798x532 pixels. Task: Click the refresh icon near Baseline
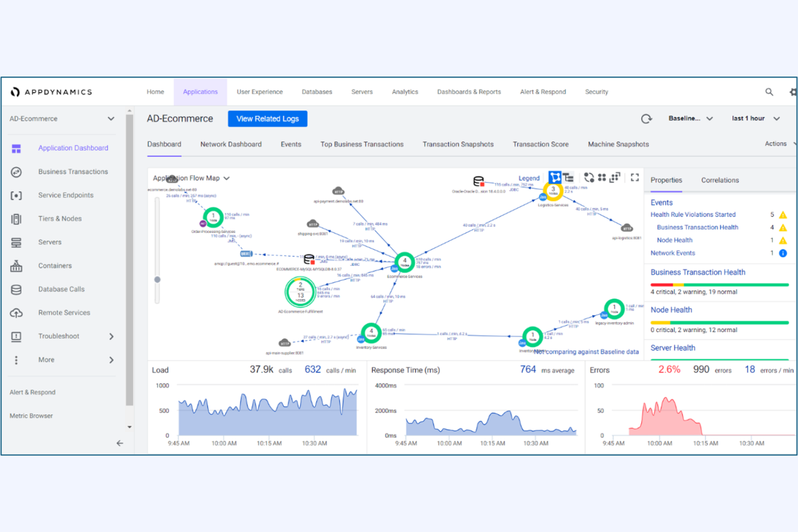coord(646,119)
